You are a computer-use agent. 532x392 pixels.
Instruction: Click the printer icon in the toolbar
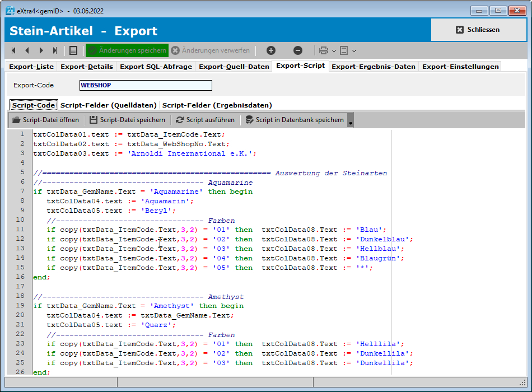[323, 50]
